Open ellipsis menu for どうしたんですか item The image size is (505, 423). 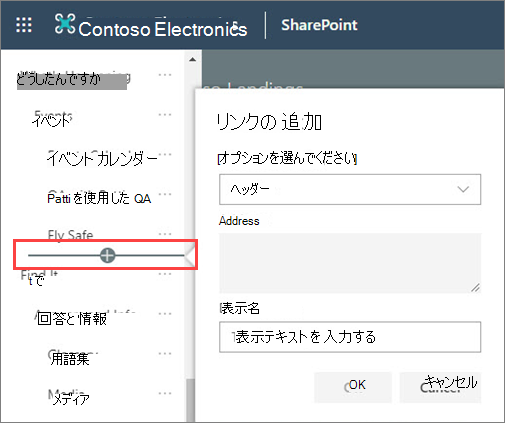[x=165, y=75]
